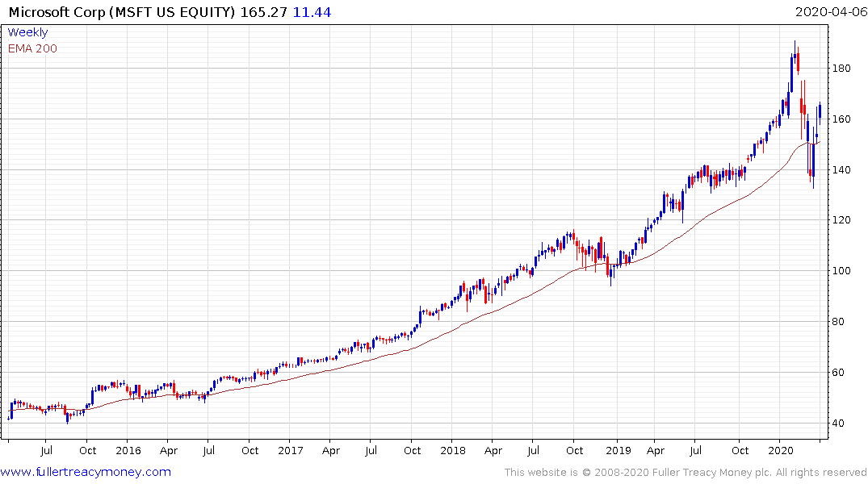Click the 80 price axis label
The width and height of the screenshot is (868, 484).
point(838,321)
